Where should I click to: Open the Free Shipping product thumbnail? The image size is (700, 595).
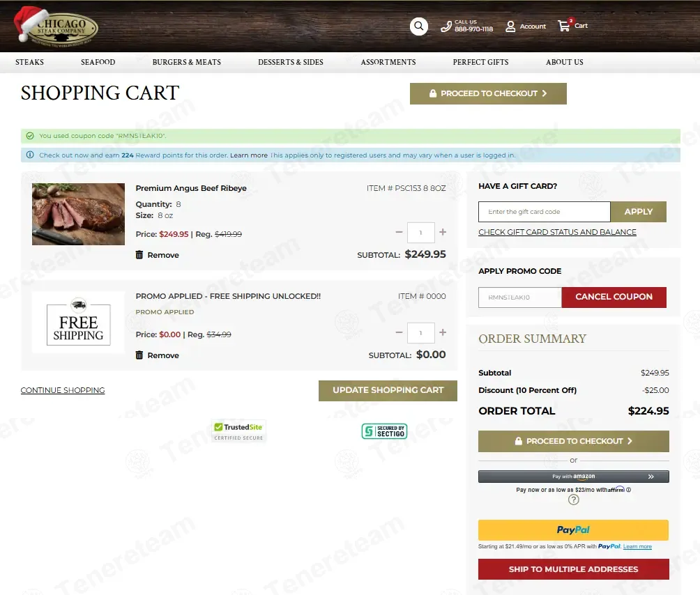[78, 323]
